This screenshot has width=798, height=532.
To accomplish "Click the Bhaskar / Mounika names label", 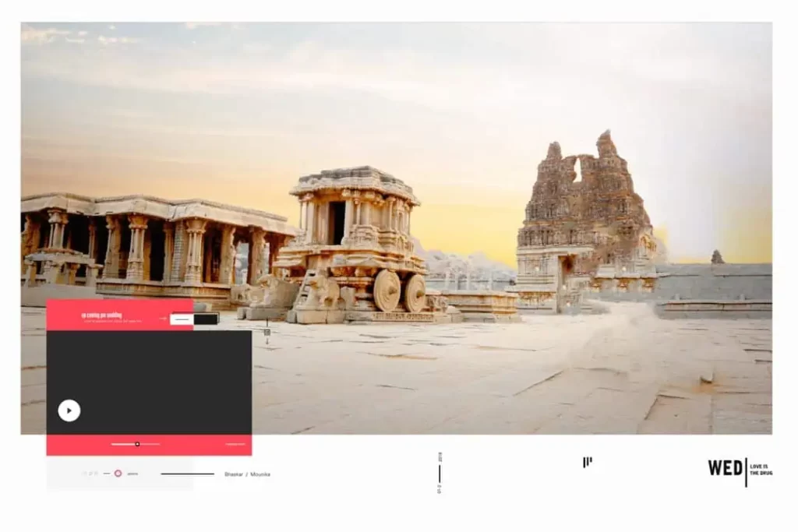I will point(247,474).
